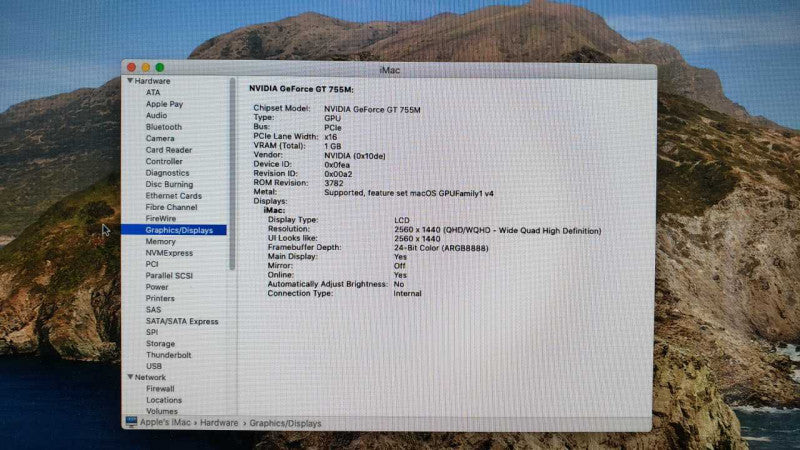
Task: Click the Device ID value 0x0fea
Action: [337, 165]
